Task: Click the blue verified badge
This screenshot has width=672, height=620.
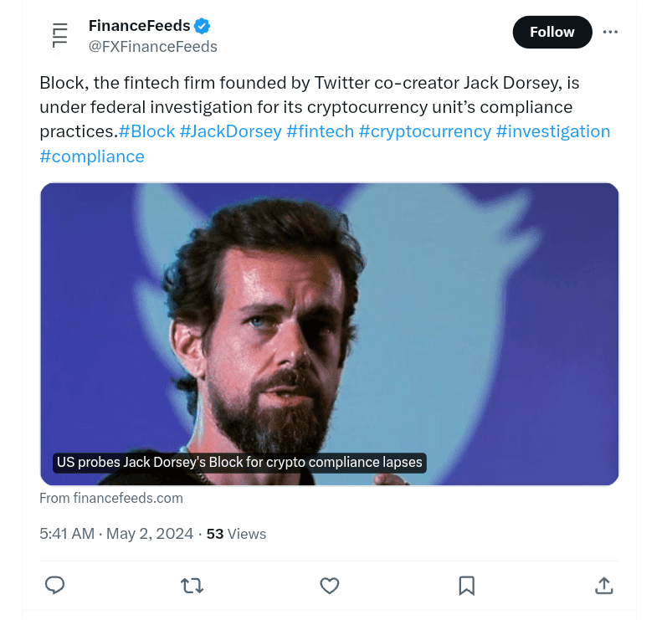Action: (203, 26)
